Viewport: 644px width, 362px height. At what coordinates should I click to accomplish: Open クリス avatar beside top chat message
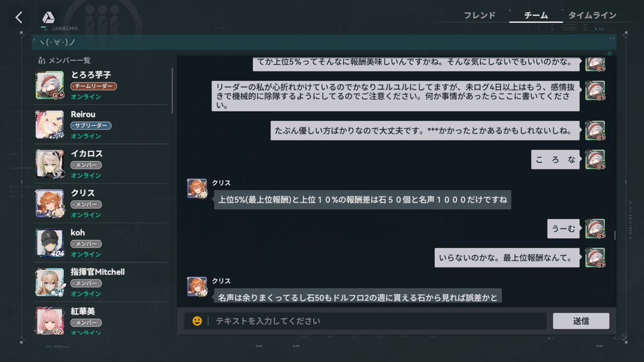click(x=197, y=189)
